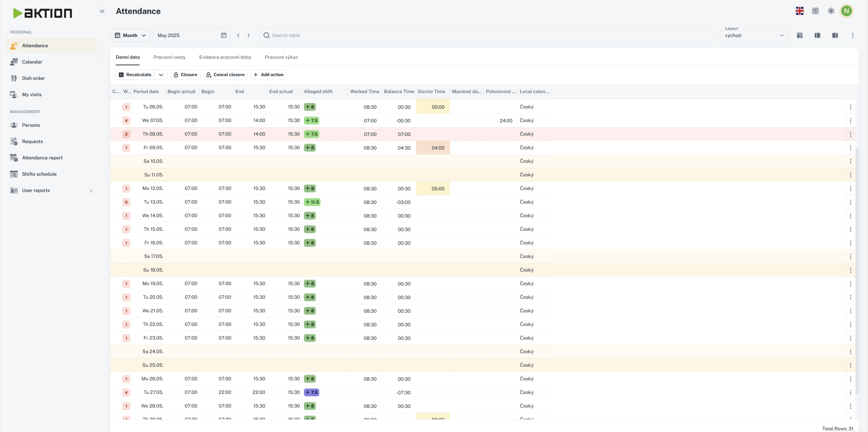Open Dish order in sidebar
Image resolution: width=868 pixels, height=432 pixels.
click(33, 78)
